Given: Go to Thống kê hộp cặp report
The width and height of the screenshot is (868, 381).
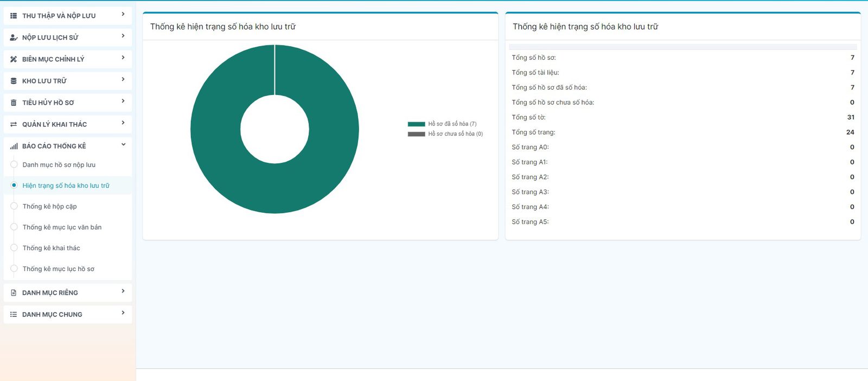Looking at the screenshot, I should (x=50, y=206).
